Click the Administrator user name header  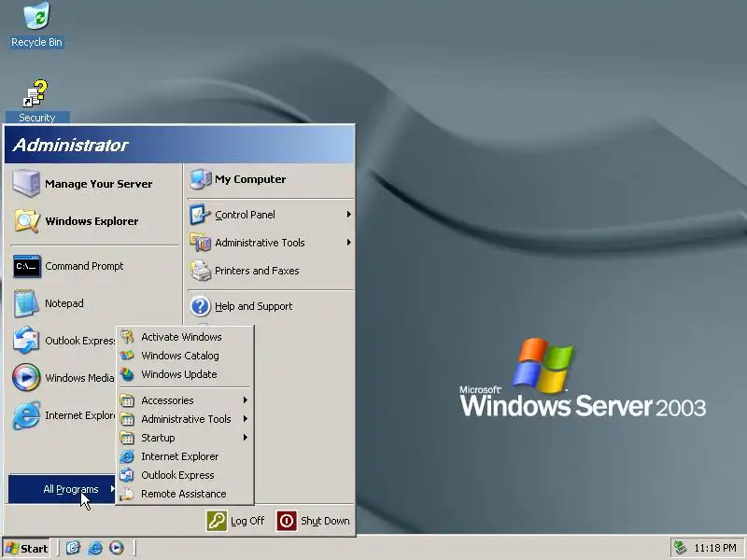point(71,145)
